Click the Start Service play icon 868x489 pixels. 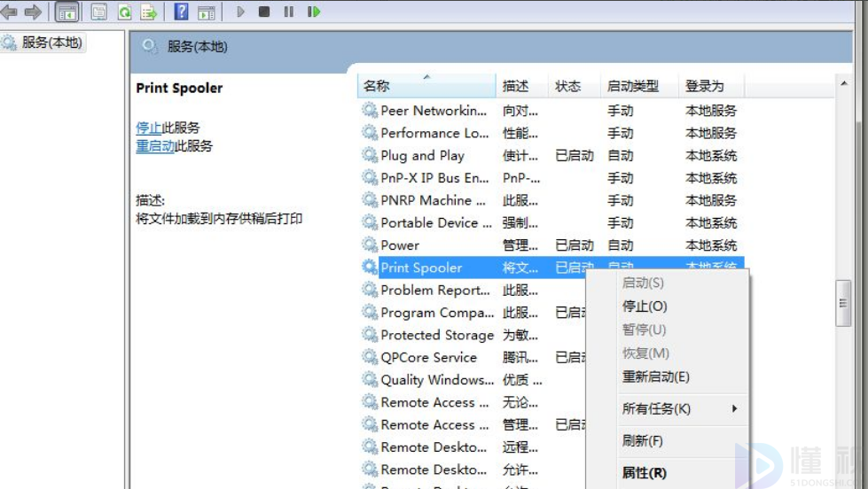tap(240, 11)
